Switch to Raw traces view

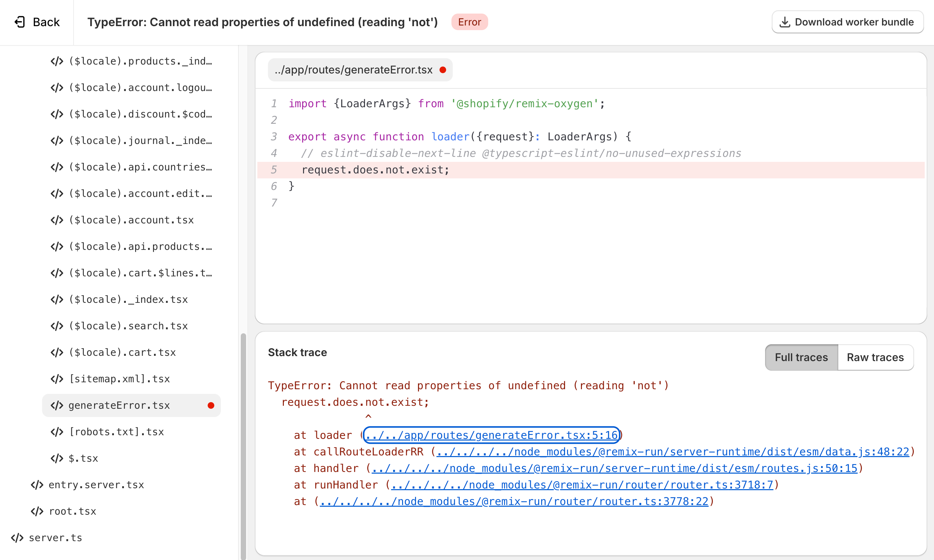point(875,357)
